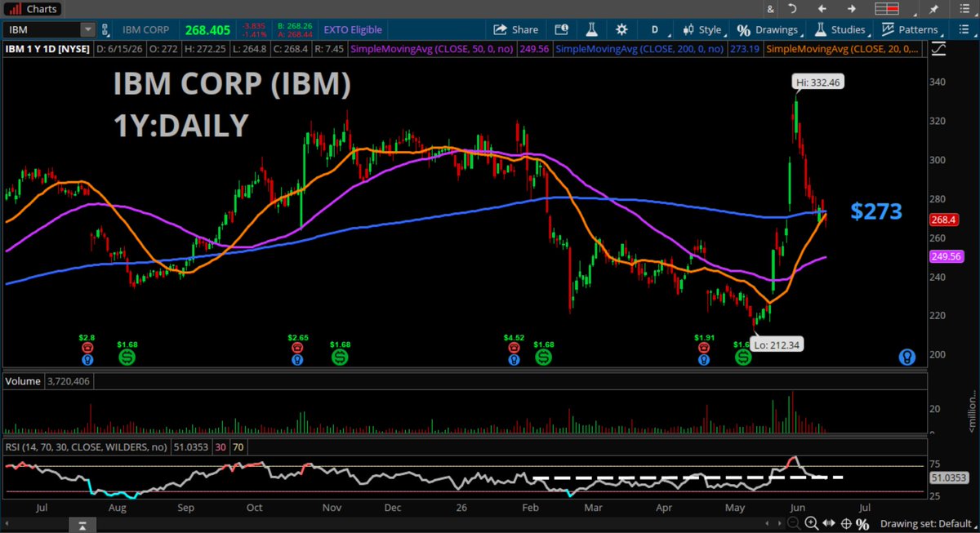Click the dividend icon right of $4.52 earnings

point(543,358)
